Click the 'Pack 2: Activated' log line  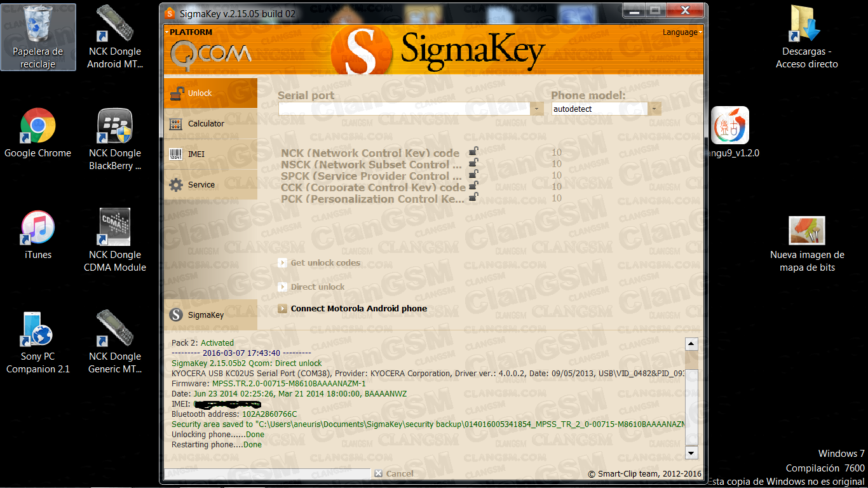(x=203, y=343)
